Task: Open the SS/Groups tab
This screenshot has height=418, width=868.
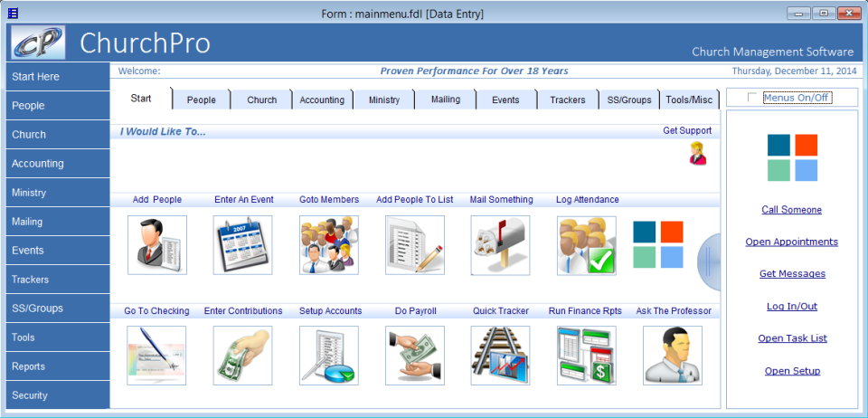Action: click(629, 100)
